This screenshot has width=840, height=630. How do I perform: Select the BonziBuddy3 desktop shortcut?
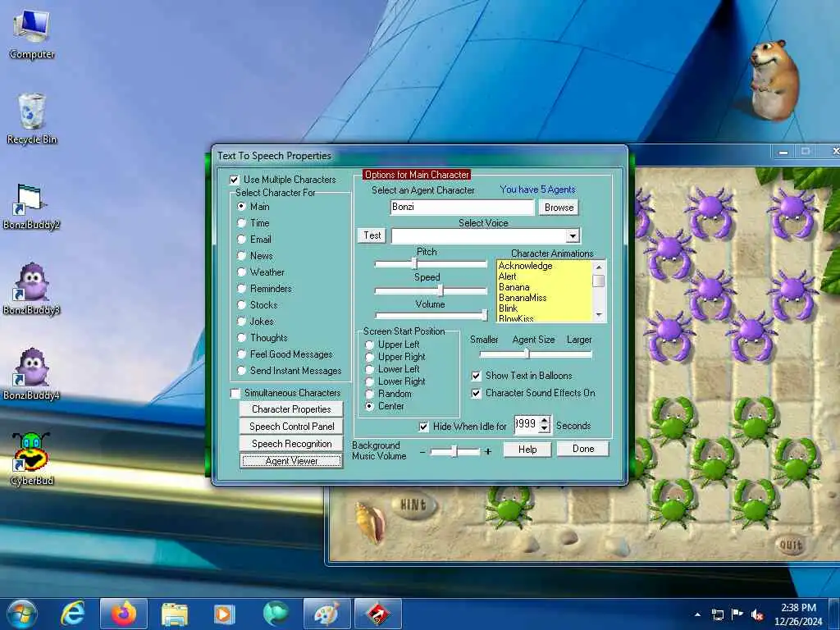coord(32,290)
